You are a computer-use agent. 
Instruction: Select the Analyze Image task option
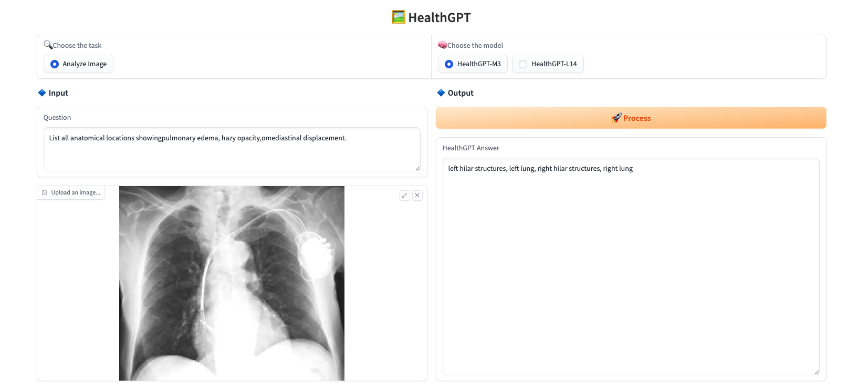click(55, 64)
